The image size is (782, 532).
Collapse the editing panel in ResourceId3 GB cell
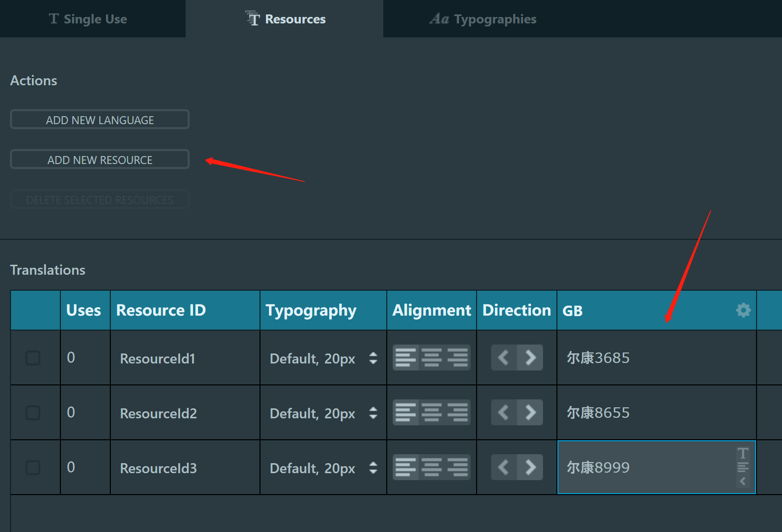(743, 481)
